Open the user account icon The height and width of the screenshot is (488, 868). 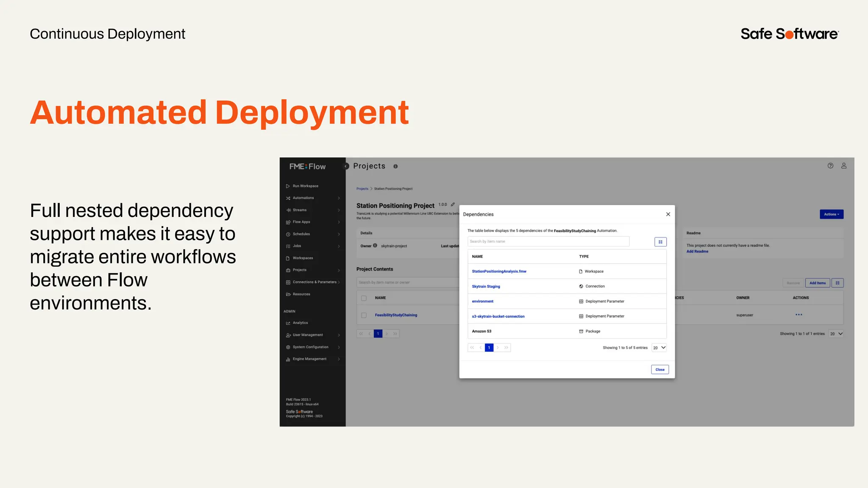tap(844, 166)
